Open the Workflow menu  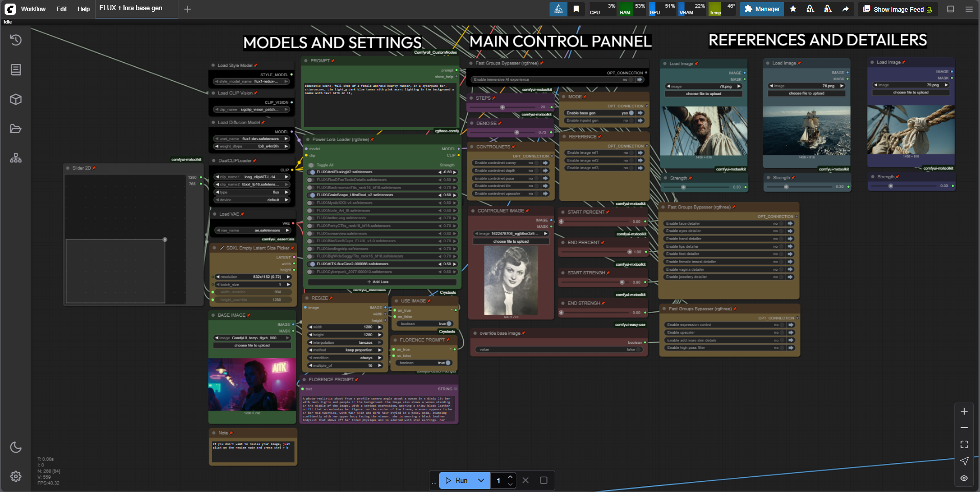33,9
